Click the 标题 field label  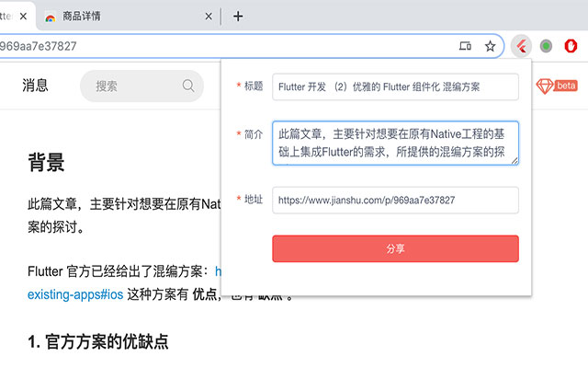click(x=254, y=86)
